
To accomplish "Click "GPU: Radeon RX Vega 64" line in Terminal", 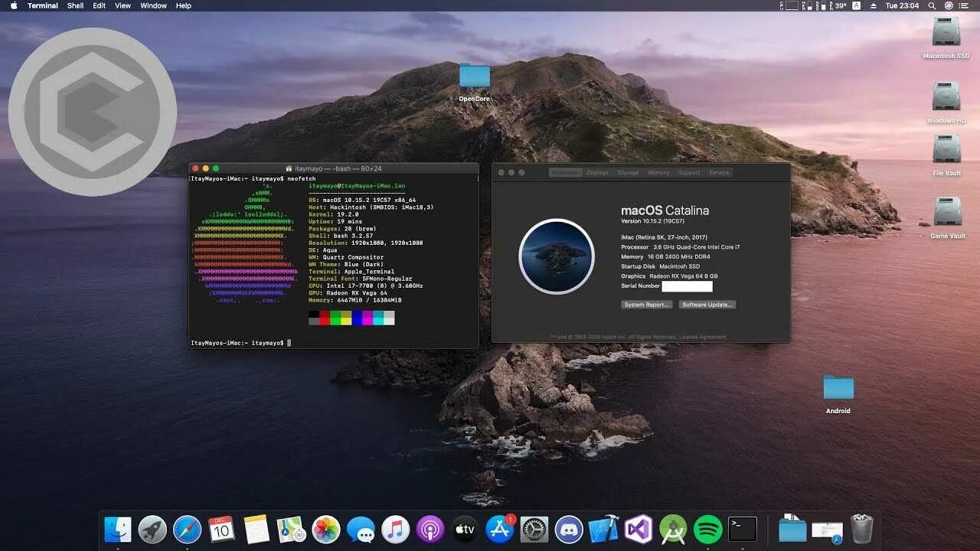I will [348, 293].
